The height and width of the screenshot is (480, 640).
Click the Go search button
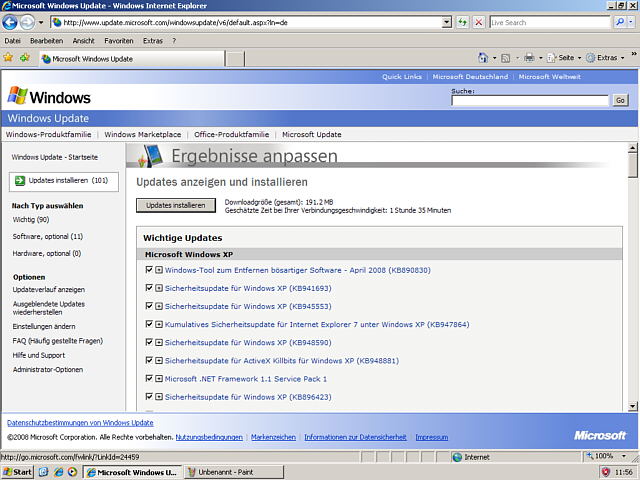(620, 100)
